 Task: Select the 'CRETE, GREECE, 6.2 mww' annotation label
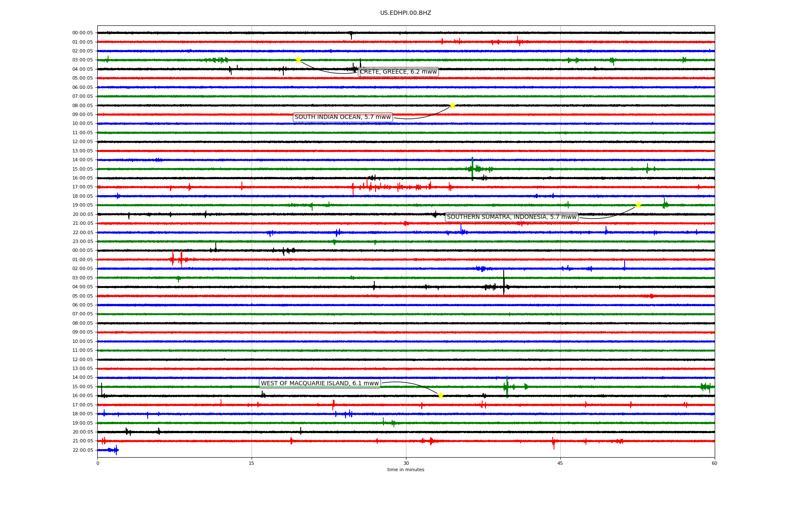pyautogui.click(x=398, y=72)
